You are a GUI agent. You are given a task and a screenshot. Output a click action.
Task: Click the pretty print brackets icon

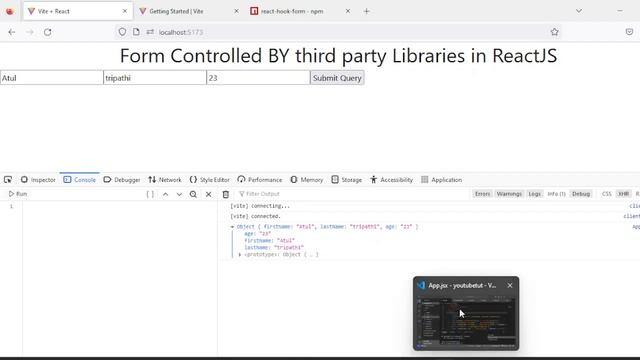[x=150, y=194]
